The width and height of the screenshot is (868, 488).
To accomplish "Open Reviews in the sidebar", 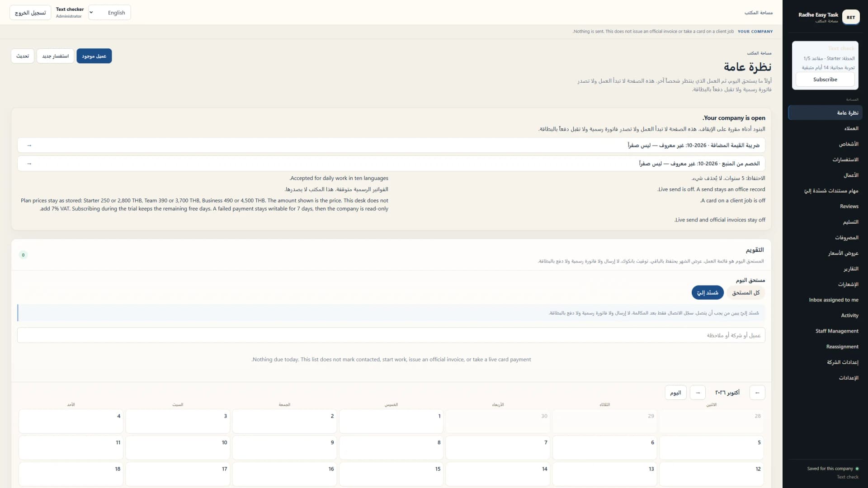I will coord(825,206).
